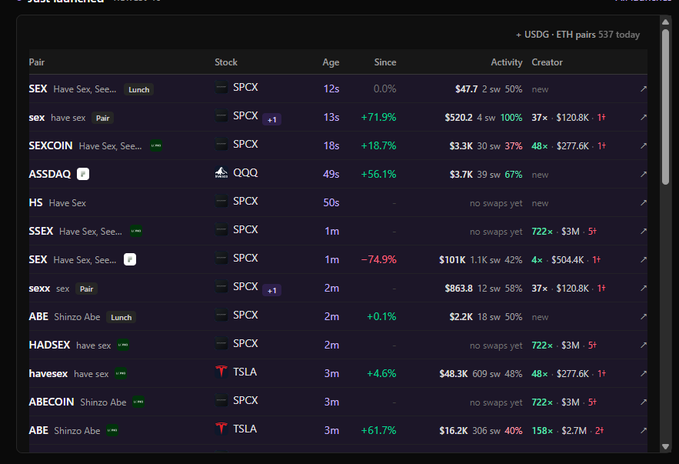Click $3.7K activity in ASSDAQ row
Viewport: 679px width, 464px height.
461,174
